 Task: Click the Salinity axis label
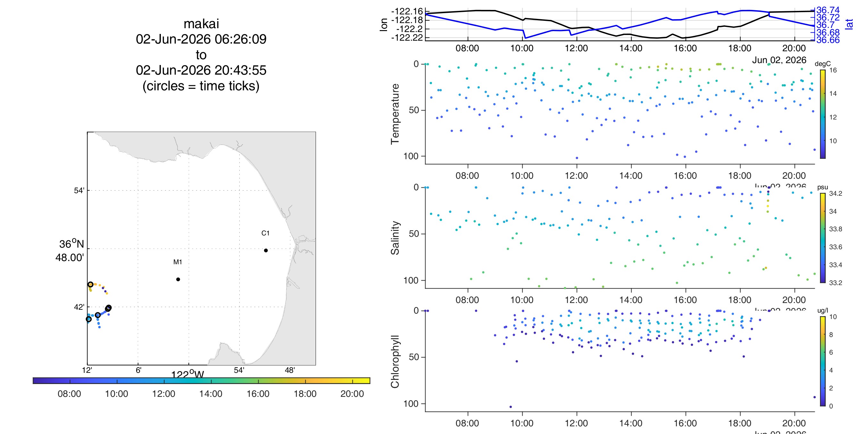coord(395,238)
